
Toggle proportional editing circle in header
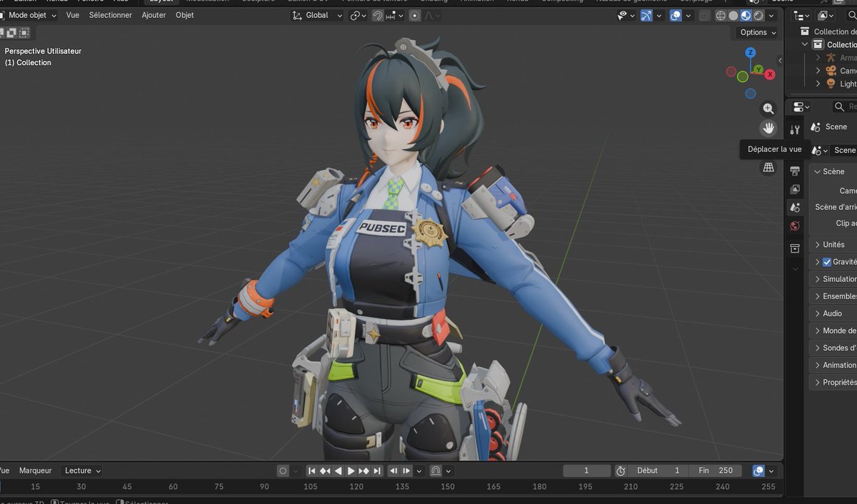[x=415, y=16]
